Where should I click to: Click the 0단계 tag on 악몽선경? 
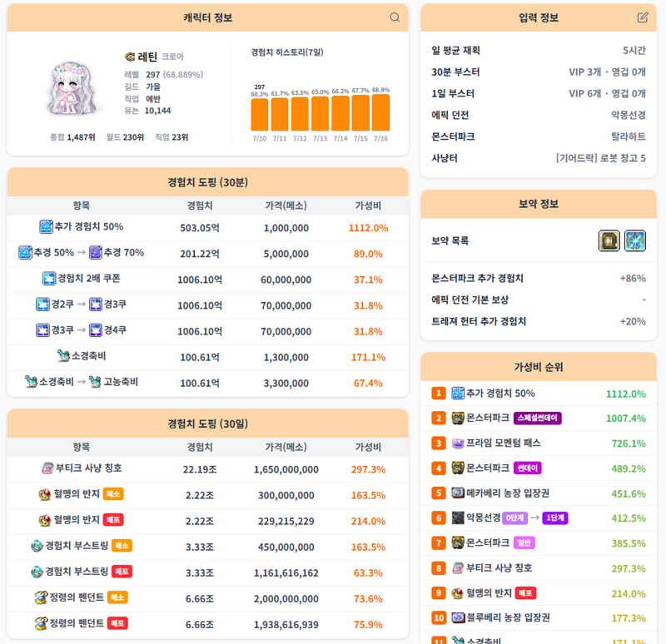pyautogui.click(x=514, y=518)
